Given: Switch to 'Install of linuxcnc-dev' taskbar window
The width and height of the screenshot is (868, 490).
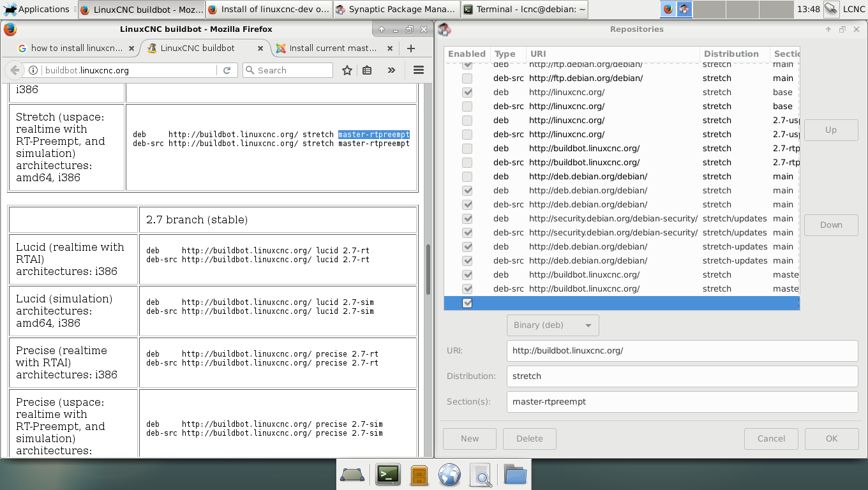Looking at the screenshot, I should 269,9.
